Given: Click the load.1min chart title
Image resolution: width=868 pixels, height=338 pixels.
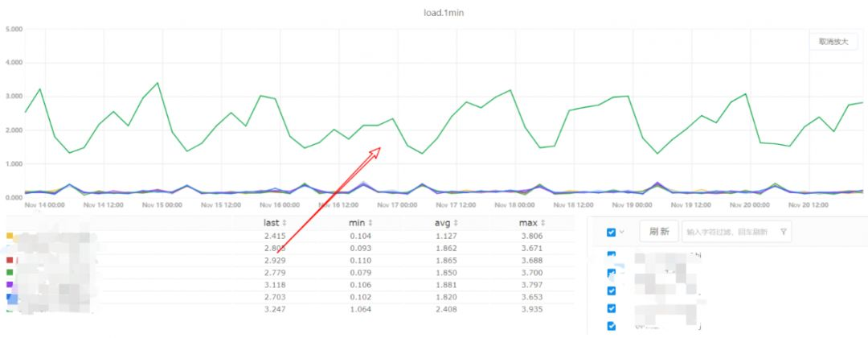Looking at the screenshot, I should (443, 13).
